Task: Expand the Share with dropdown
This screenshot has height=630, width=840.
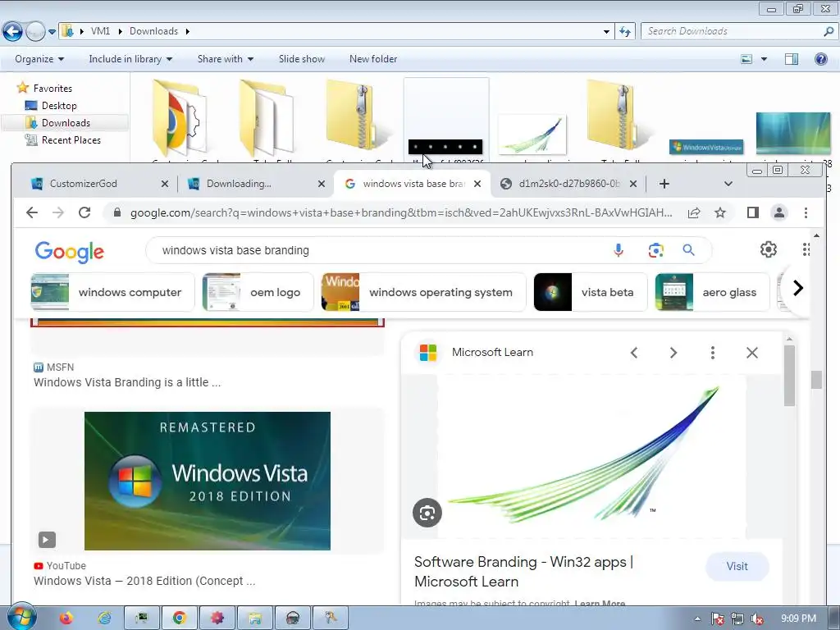Action: point(226,59)
